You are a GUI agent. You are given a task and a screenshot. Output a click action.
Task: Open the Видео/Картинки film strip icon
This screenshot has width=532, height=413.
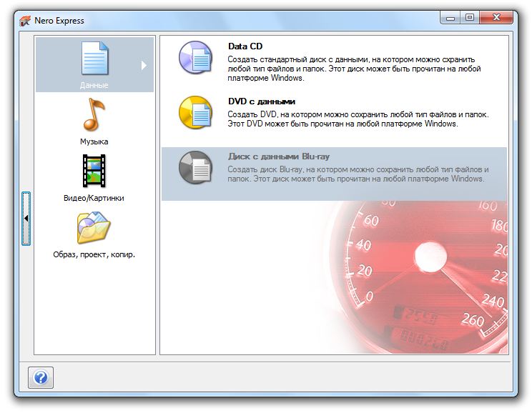94,171
